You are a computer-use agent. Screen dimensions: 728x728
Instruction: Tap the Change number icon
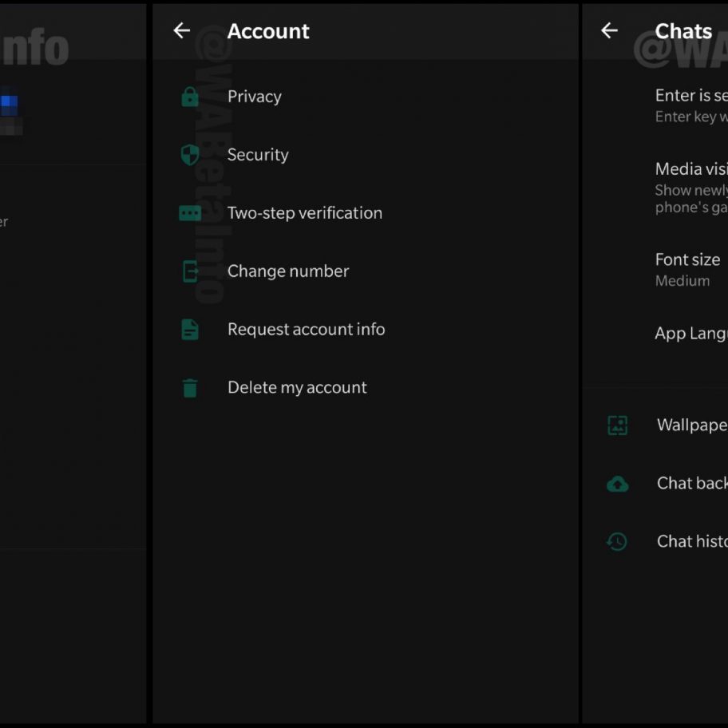190,271
